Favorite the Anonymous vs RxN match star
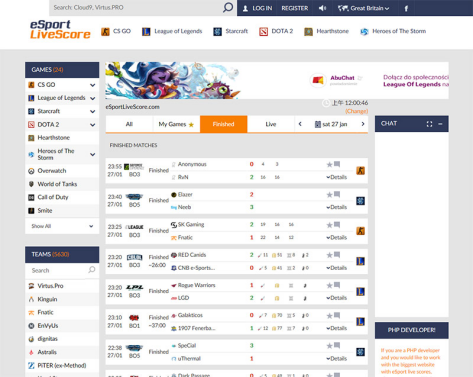 click(x=329, y=164)
